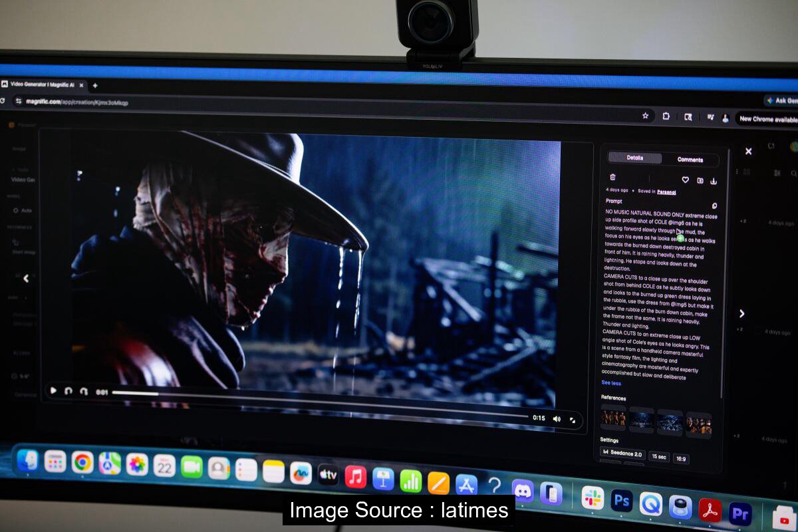Open the Chrome extensions puzzle icon
798x532 pixels.
coord(666,116)
